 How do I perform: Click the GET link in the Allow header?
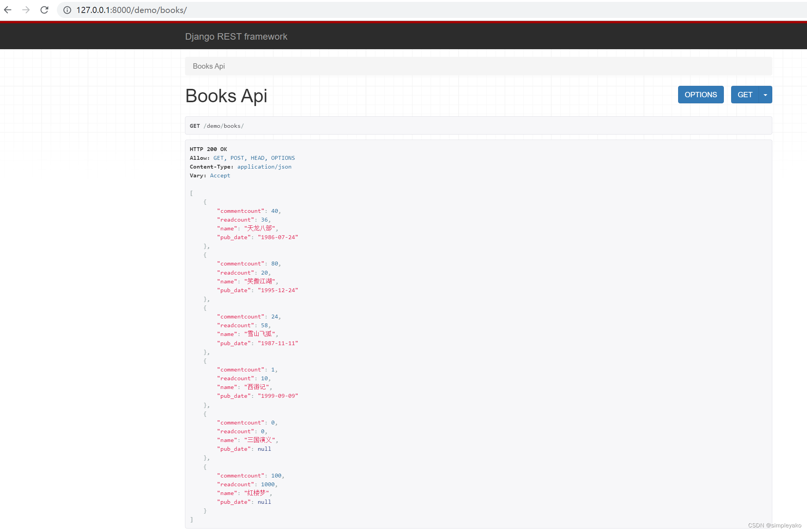tap(218, 158)
